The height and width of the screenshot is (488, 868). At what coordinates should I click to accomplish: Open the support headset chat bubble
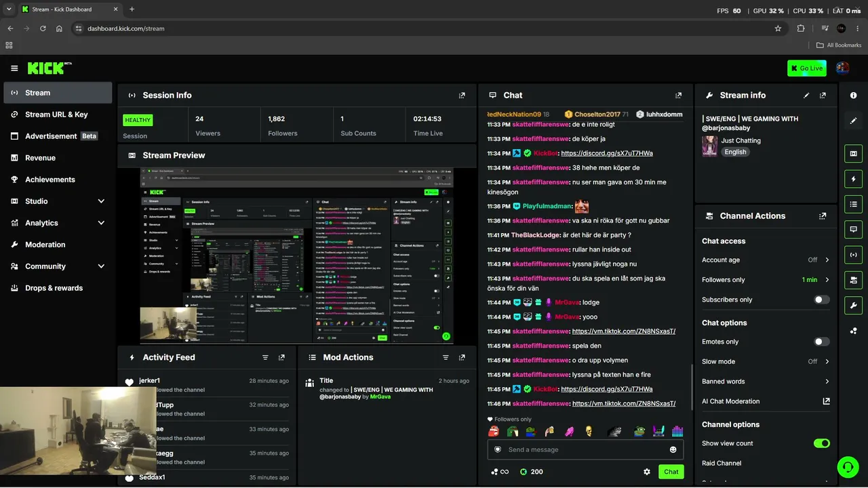846,466
